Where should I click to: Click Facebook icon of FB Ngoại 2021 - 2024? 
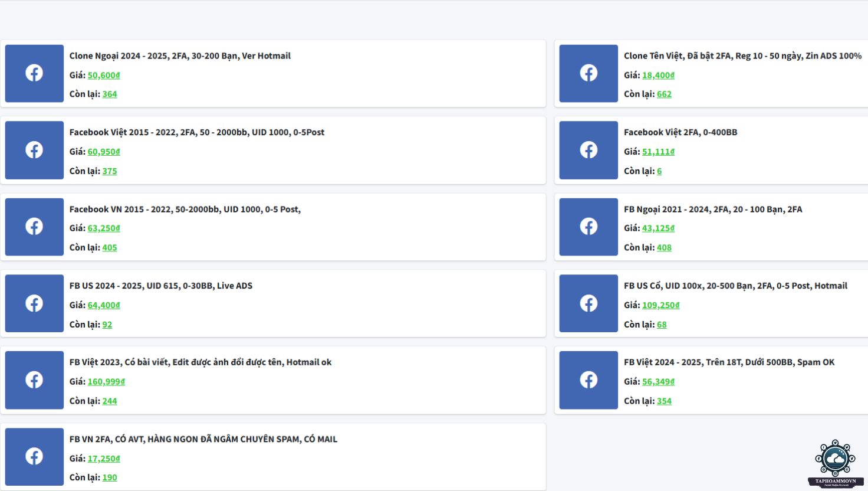coord(588,227)
